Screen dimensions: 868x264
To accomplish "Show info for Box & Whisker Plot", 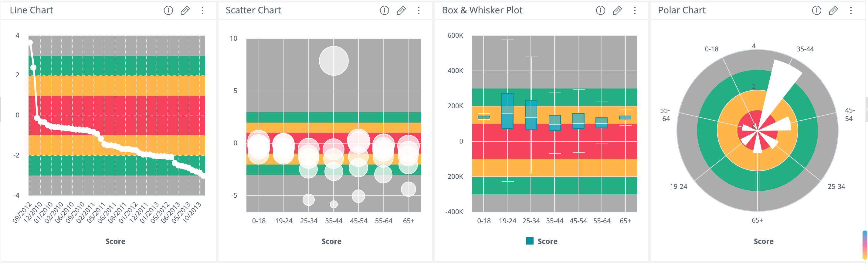I will (x=600, y=10).
